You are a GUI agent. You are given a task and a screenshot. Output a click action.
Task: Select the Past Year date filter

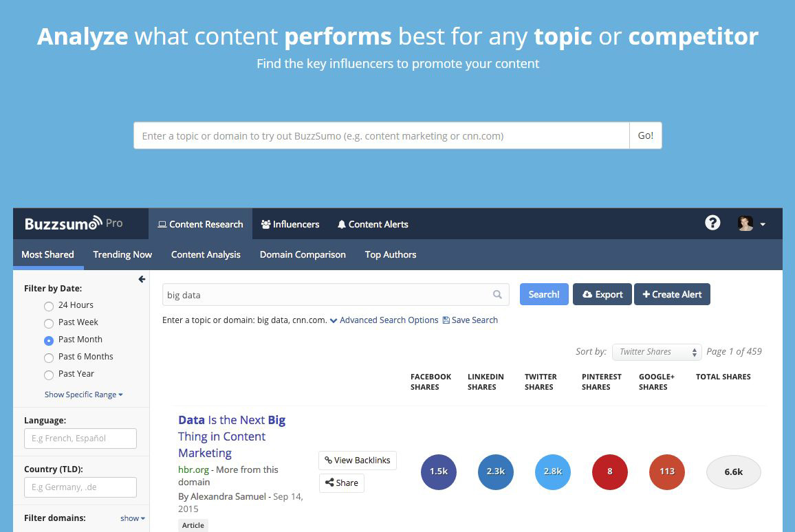coord(49,375)
